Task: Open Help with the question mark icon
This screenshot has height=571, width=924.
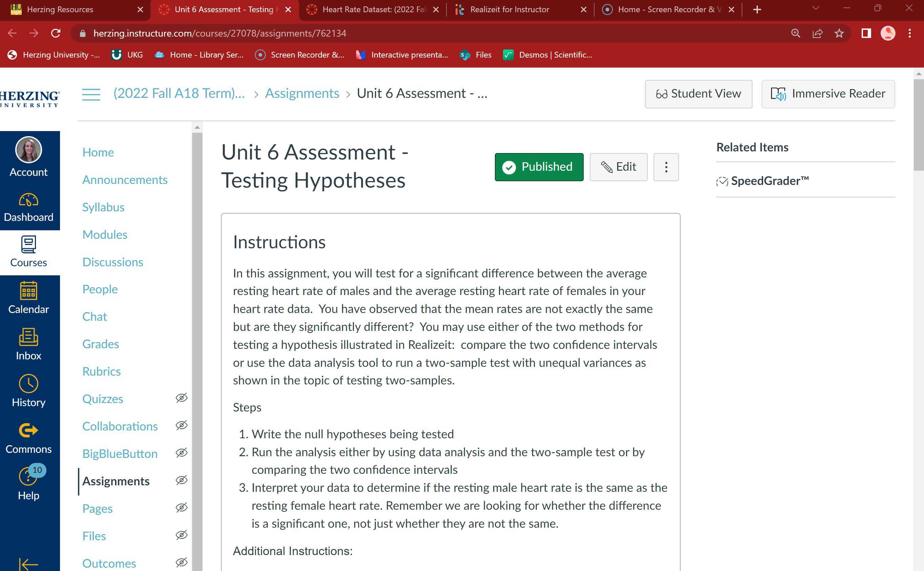Action: (x=28, y=483)
